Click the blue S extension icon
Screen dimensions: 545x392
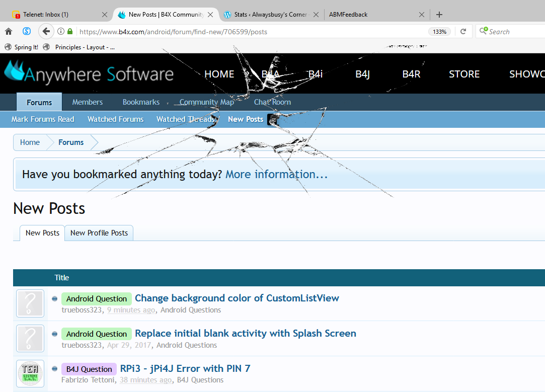click(27, 32)
